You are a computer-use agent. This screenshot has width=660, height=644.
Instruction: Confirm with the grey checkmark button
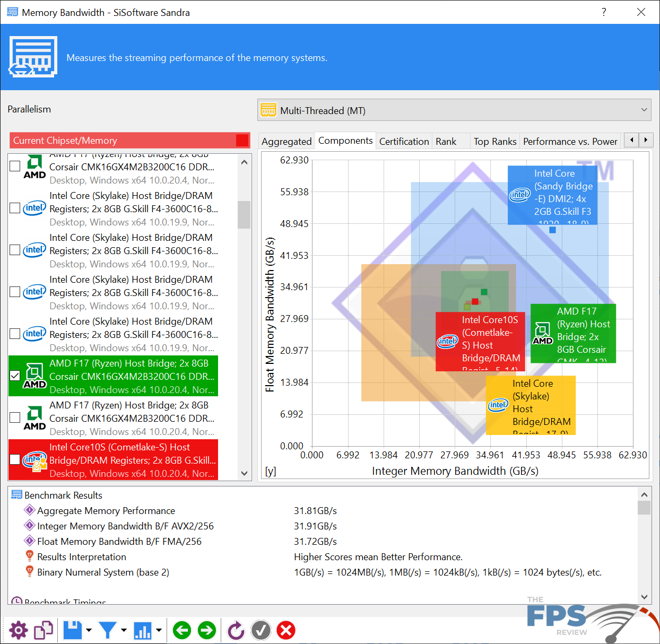pos(260,630)
